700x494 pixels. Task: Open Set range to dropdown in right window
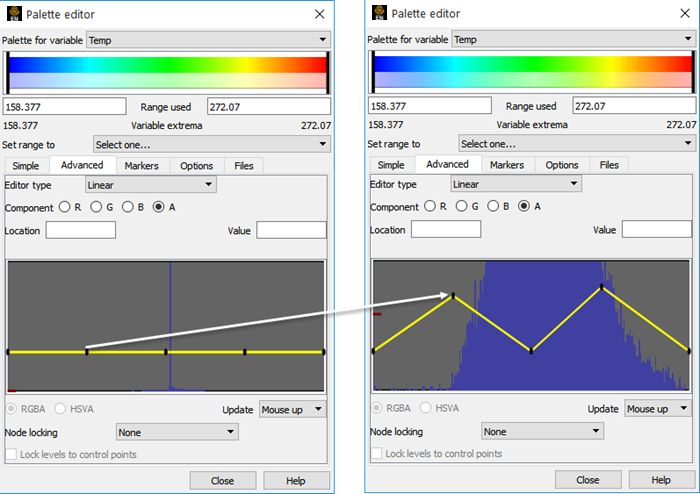point(577,144)
